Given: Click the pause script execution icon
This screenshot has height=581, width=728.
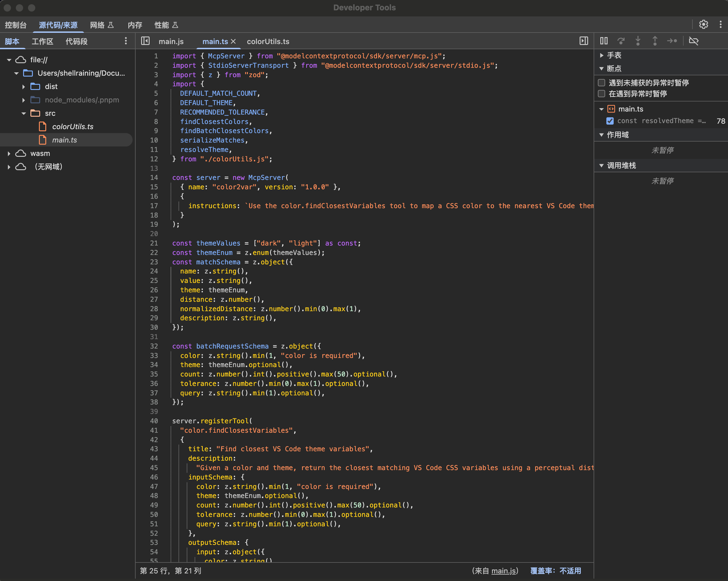Looking at the screenshot, I should tap(604, 41).
